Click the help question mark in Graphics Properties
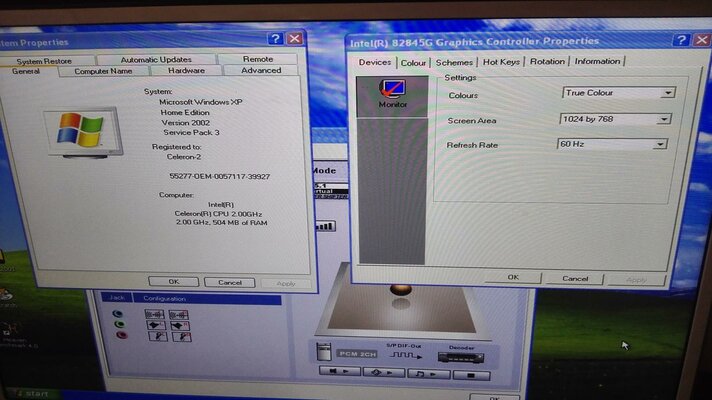The image size is (712, 400). 680,40
